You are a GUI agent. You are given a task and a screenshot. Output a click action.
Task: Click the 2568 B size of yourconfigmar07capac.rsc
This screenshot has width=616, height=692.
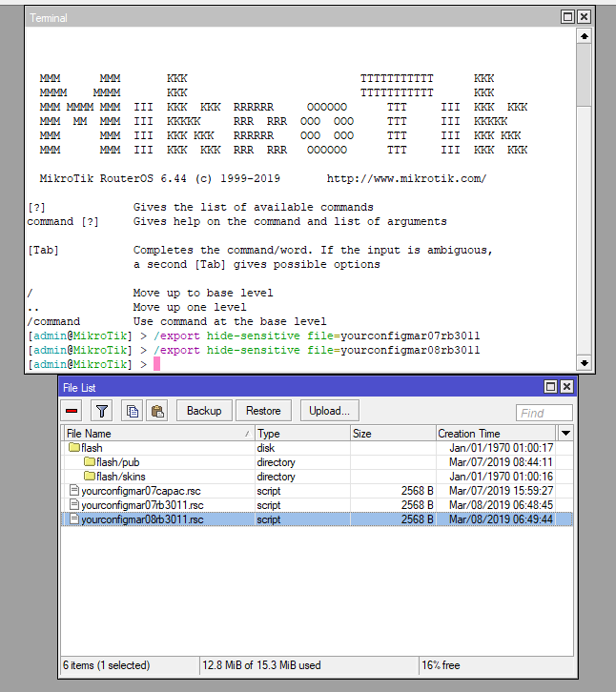tap(418, 491)
